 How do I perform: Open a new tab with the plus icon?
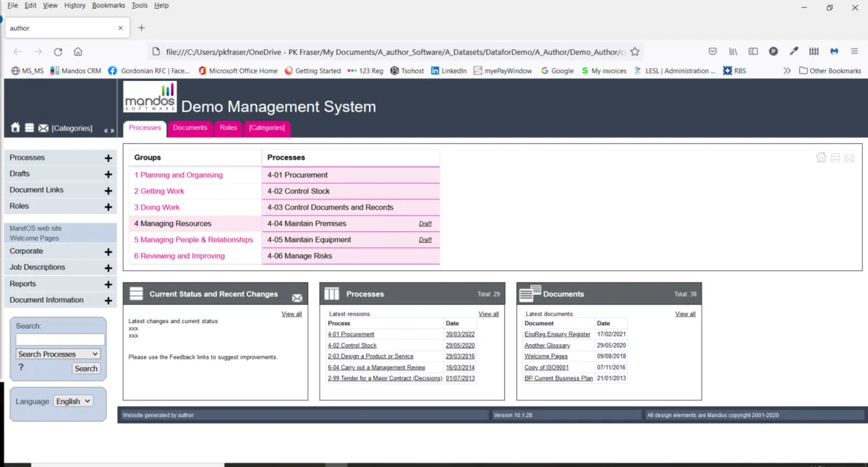(x=141, y=27)
